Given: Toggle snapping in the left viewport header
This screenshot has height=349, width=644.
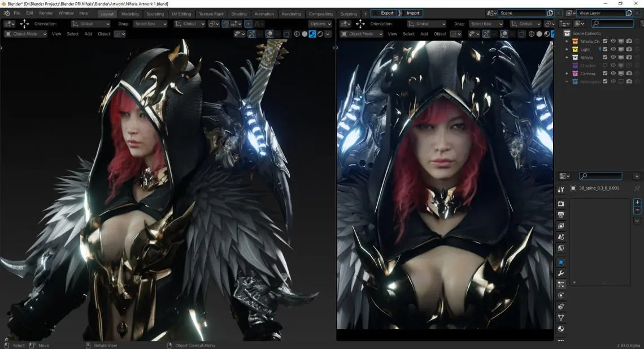Looking at the screenshot, I should [225, 24].
